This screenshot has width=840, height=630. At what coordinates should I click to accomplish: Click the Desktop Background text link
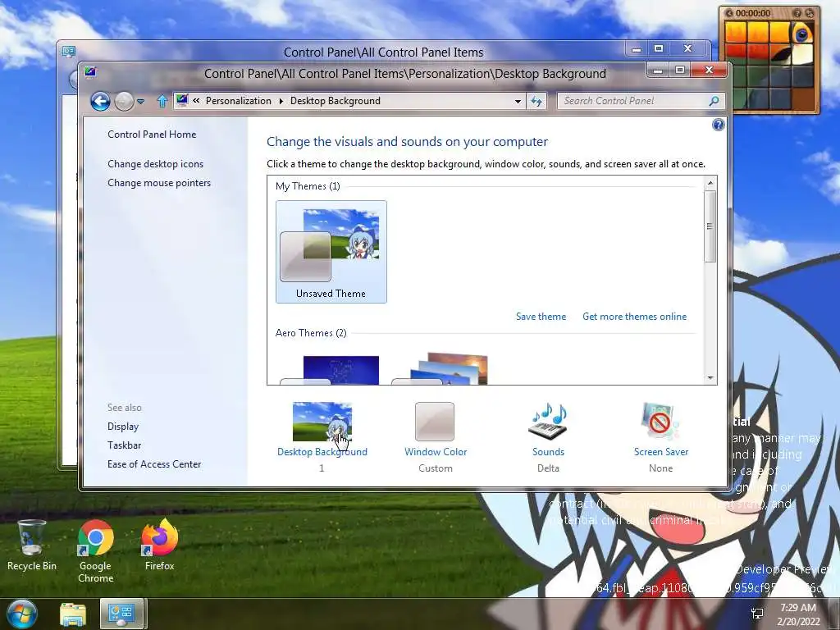(x=322, y=452)
